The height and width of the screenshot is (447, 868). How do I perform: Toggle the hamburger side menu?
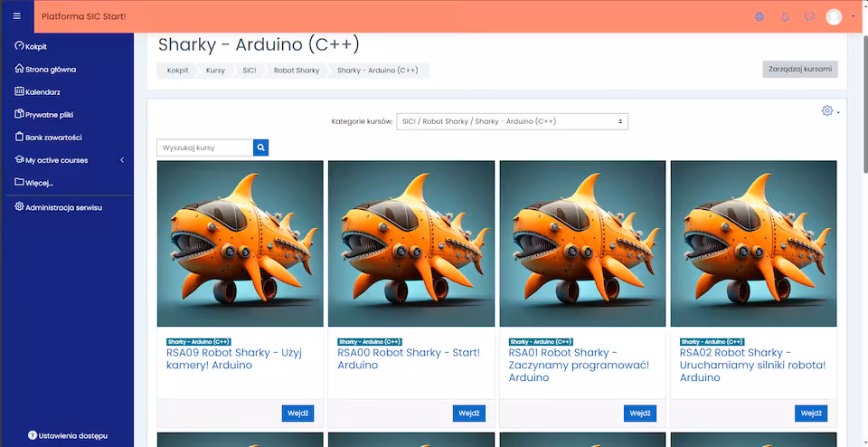pos(16,16)
